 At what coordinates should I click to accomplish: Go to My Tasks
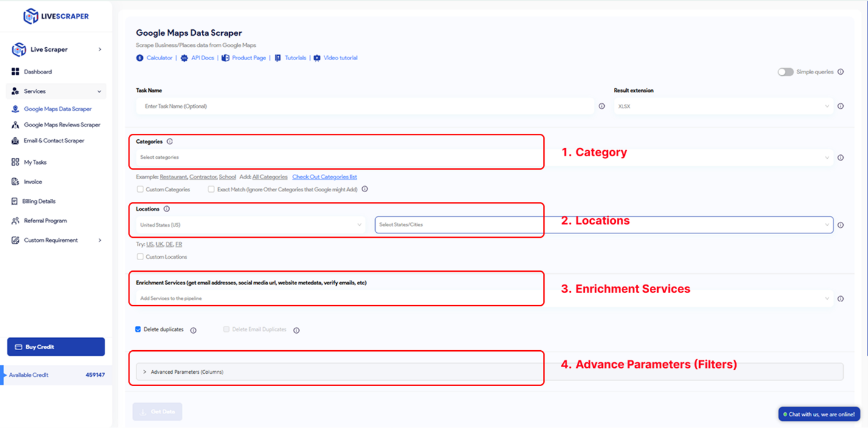click(35, 162)
